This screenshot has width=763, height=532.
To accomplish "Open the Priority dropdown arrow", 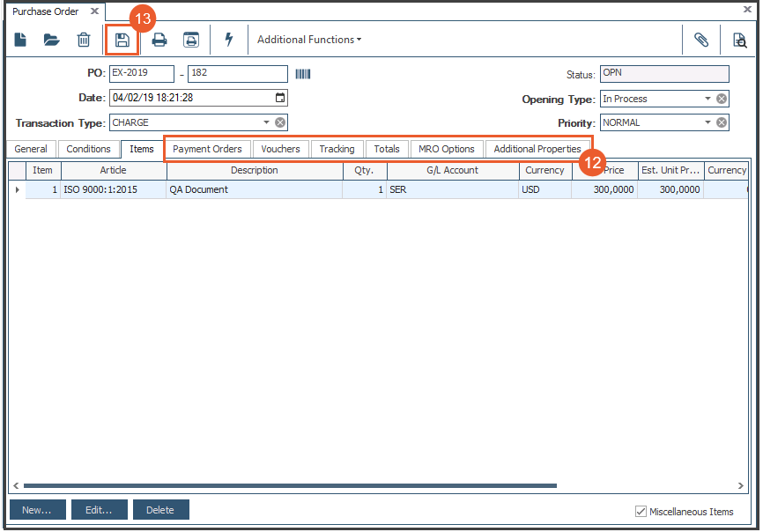I will [707, 122].
